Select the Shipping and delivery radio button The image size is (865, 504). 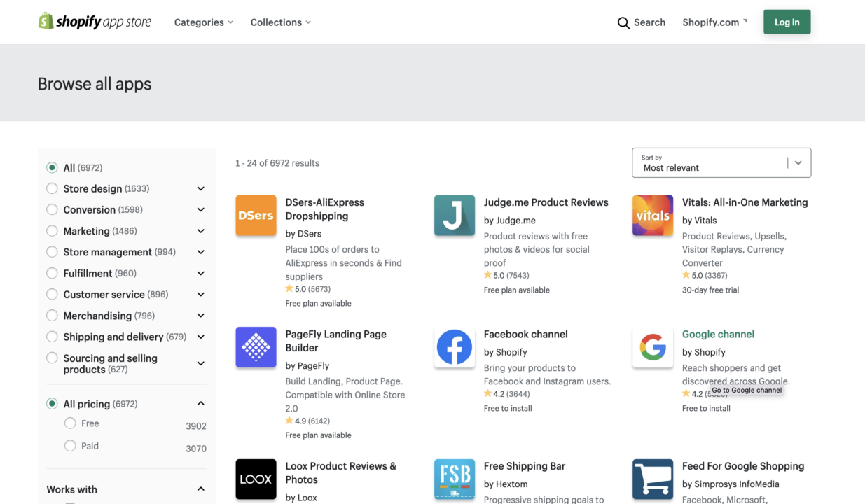[52, 337]
